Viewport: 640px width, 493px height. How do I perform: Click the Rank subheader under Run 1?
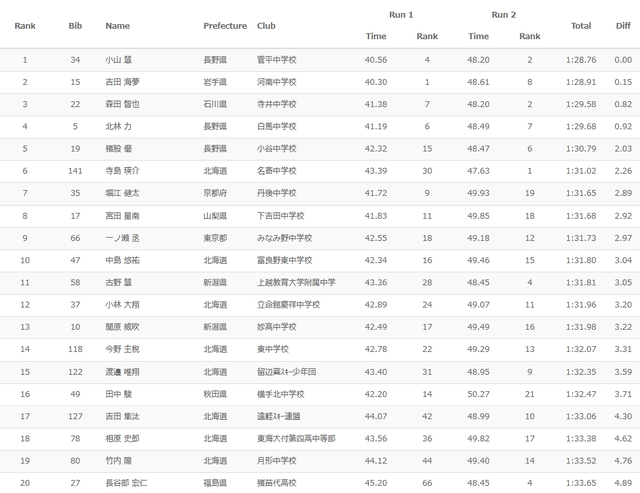(427, 36)
